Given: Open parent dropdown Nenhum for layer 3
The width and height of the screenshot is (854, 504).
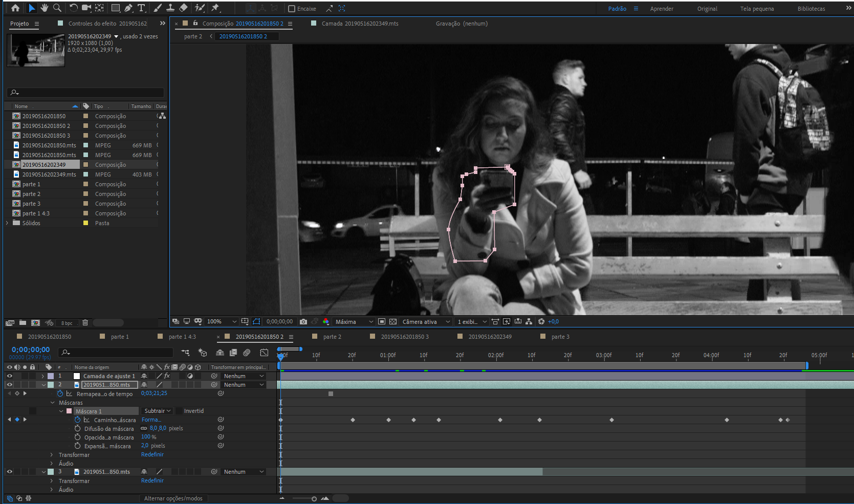Looking at the screenshot, I should pyautogui.click(x=244, y=472).
